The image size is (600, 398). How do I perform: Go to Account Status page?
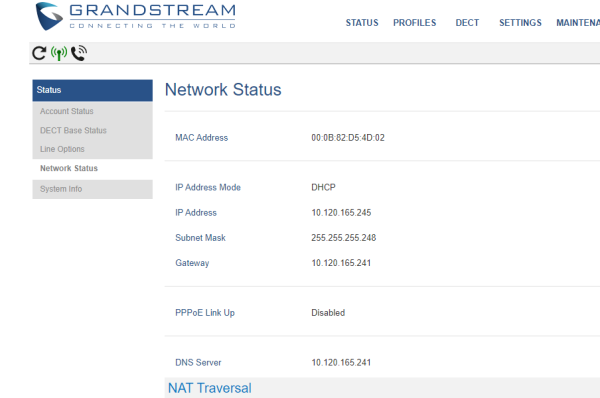(x=67, y=111)
